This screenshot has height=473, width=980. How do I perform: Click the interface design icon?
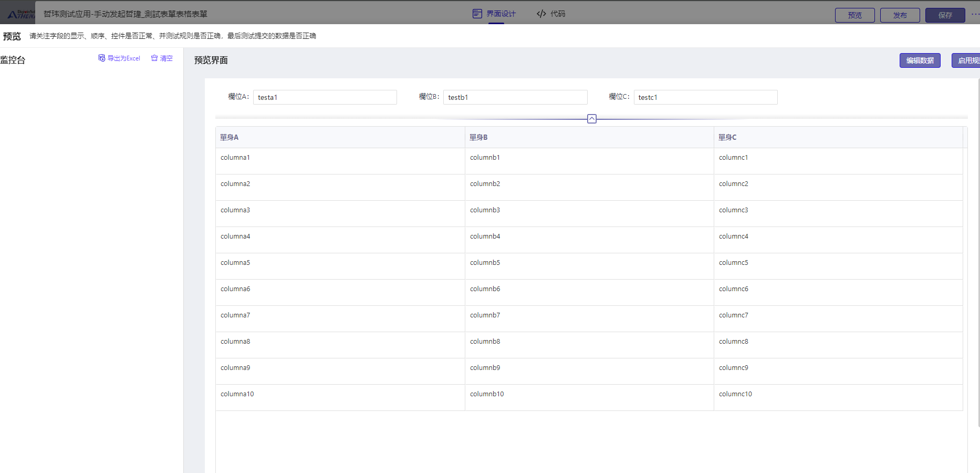point(477,14)
